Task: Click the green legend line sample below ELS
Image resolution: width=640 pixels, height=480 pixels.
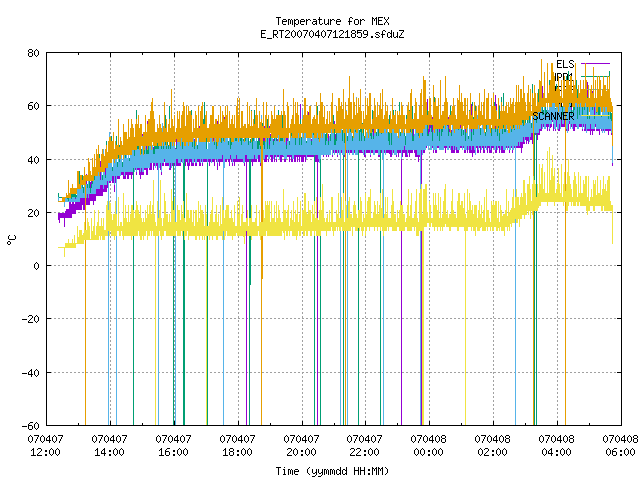Action: [x=596, y=76]
